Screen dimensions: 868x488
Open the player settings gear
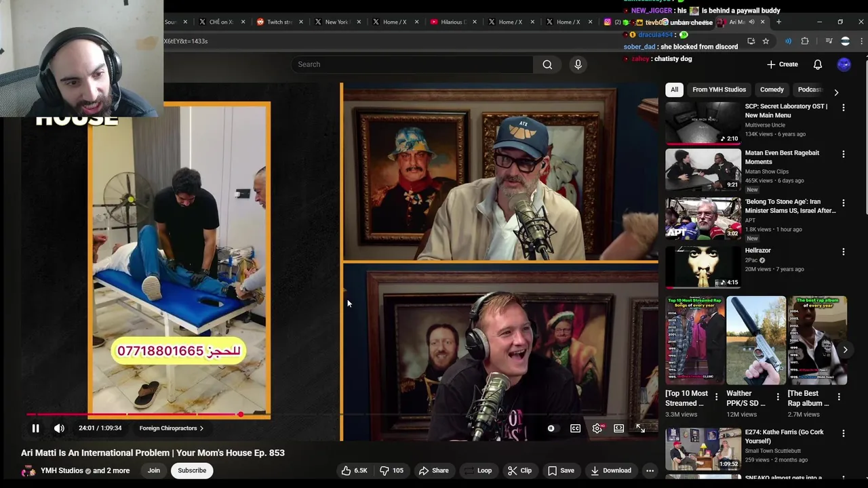tap(597, 428)
